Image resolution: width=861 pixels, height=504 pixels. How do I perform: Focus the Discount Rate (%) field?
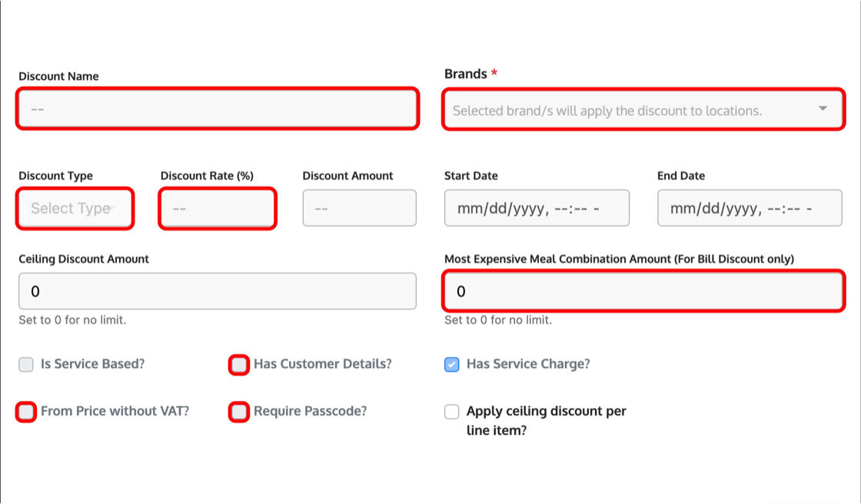218,208
